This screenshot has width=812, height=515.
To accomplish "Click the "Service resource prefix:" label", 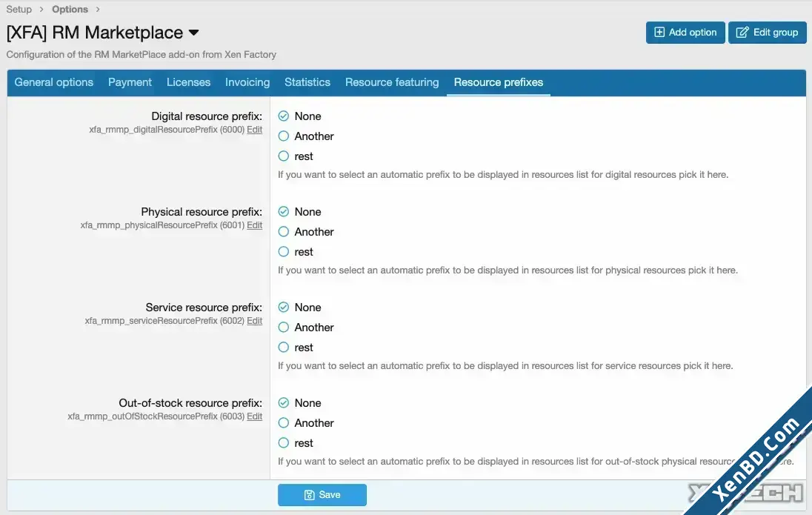I will 204,308.
